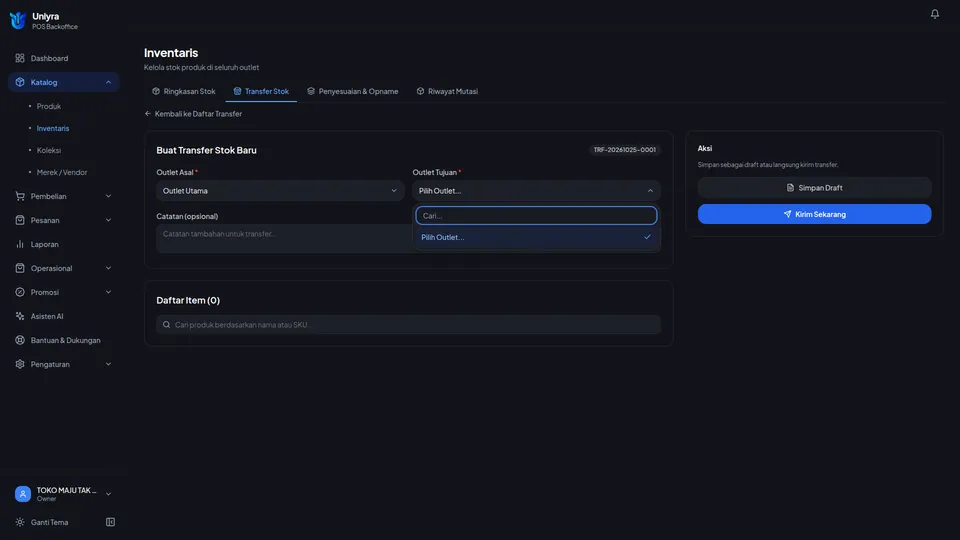
Task: Select the Inventaris submenu item
Action: [x=53, y=128]
